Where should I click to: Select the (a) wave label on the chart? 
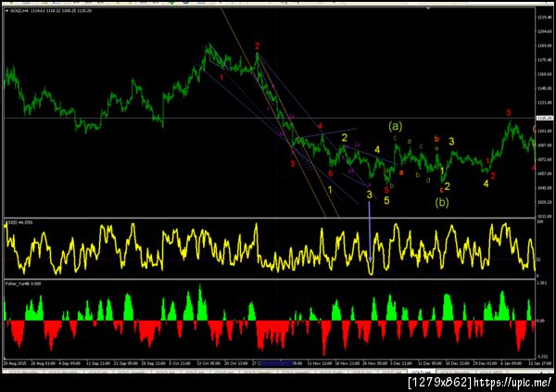[396, 126]
